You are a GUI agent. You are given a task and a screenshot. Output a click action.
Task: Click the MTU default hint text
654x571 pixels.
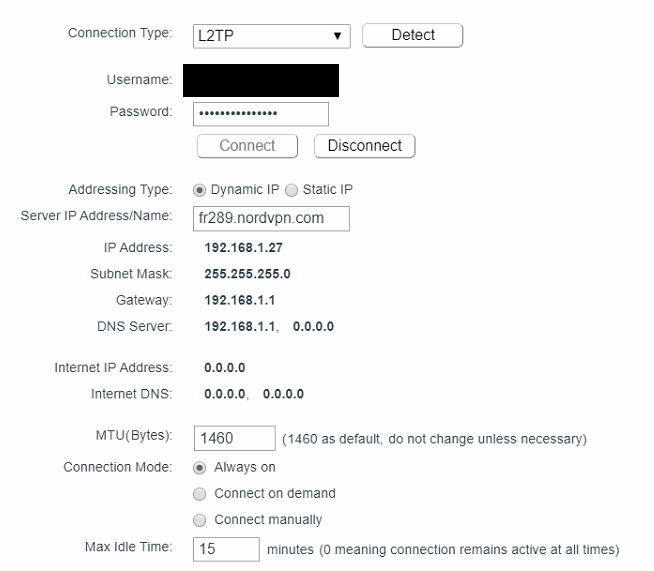[x=434, y=439]
